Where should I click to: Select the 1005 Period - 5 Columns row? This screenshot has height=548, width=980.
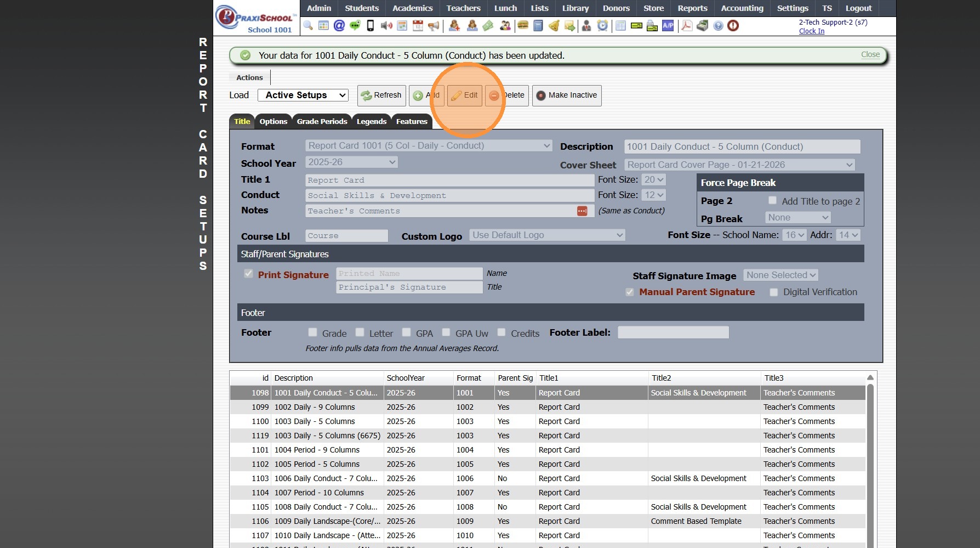point(317,464)
